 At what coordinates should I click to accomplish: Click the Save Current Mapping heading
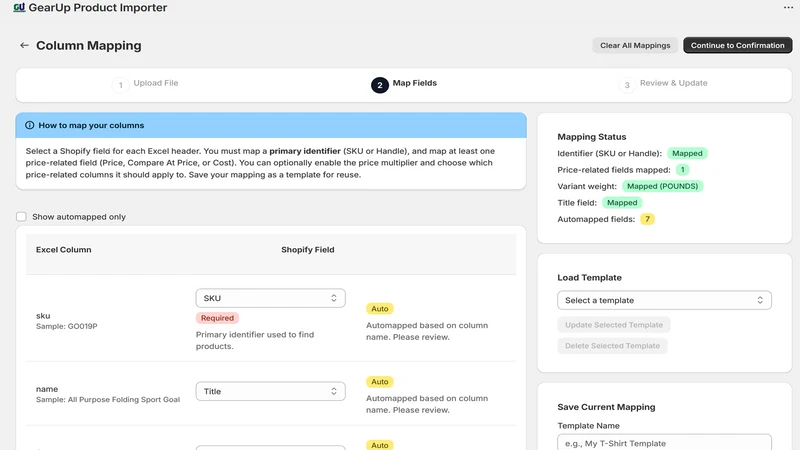point(606,407)
